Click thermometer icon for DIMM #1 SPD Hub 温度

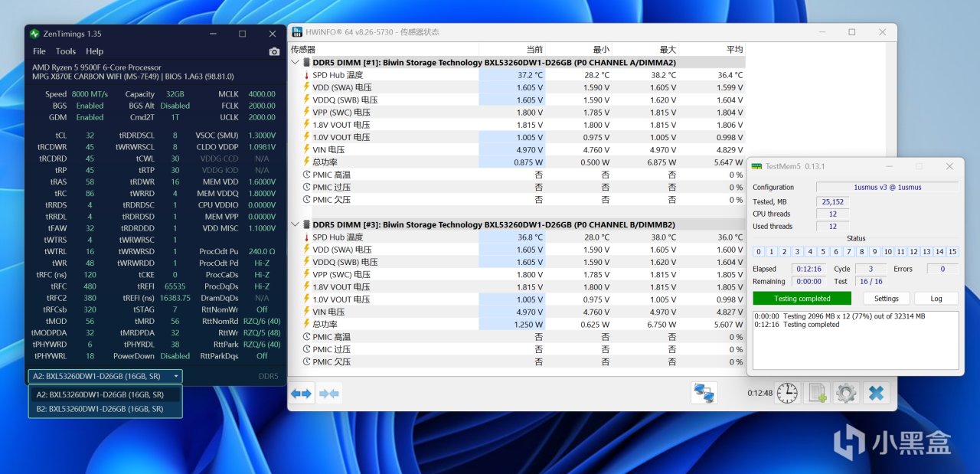(307, 75)
